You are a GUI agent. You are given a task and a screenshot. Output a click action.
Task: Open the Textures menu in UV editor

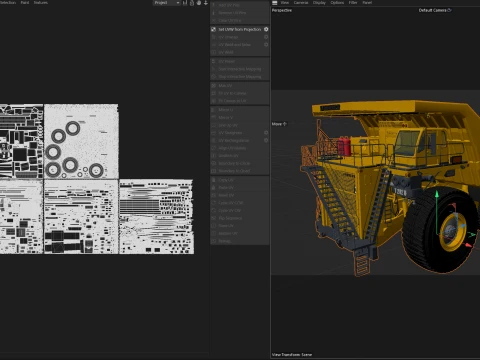point(41,3)
